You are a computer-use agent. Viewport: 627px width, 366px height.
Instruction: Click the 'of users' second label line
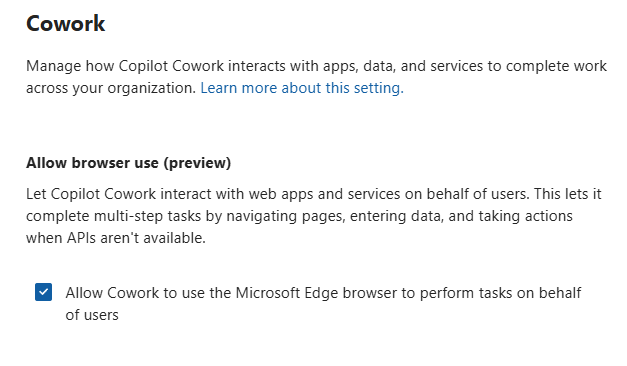click(92, 315)
